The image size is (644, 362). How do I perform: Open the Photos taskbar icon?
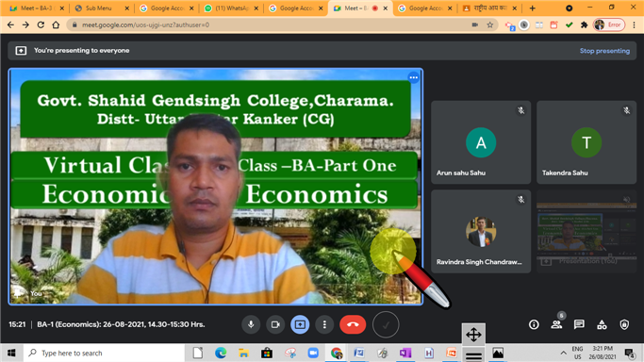pyautogui.click(x=498, y=353)
